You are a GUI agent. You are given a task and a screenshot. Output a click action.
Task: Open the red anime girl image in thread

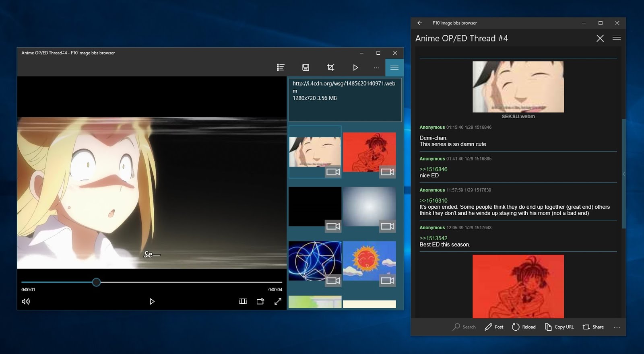[518, 286]
